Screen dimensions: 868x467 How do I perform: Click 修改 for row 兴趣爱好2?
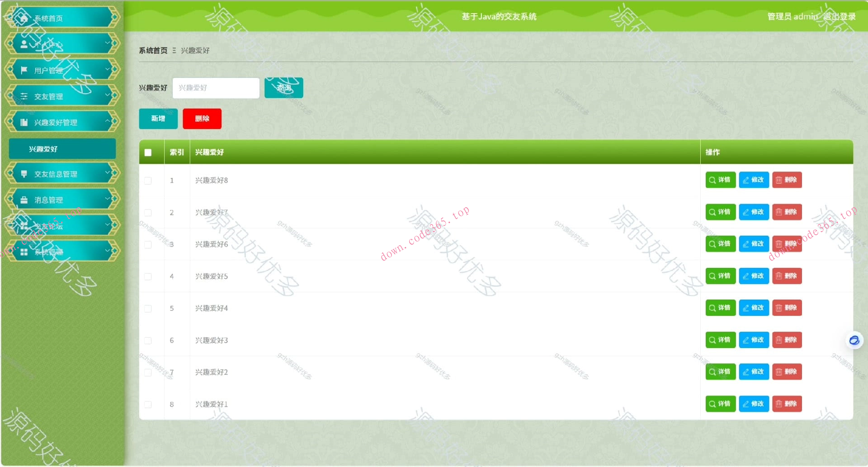[754, 372]
